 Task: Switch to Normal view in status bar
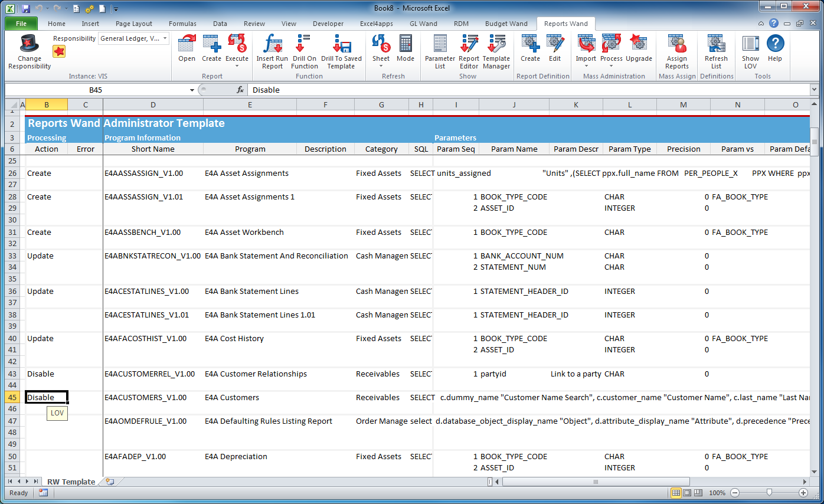pos(676,493)
